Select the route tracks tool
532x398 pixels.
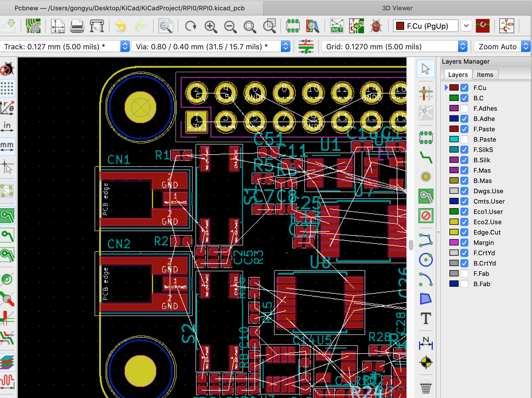426,157
